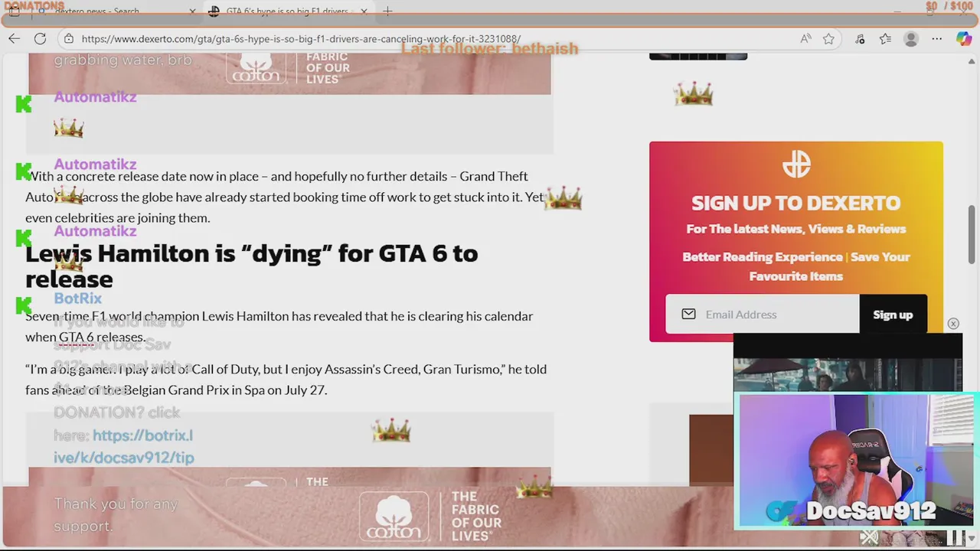This screenshot has height=551, width=980.
Task: Click the 'SIGN UP TO DEXERTO' title
Action: [x=795, y=203]
